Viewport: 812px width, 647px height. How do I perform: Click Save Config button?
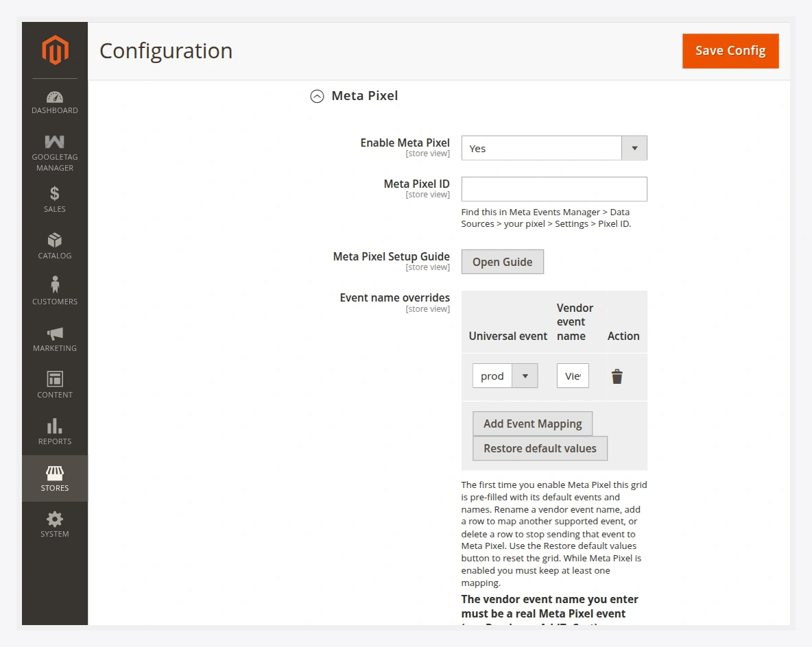(730, 51)
